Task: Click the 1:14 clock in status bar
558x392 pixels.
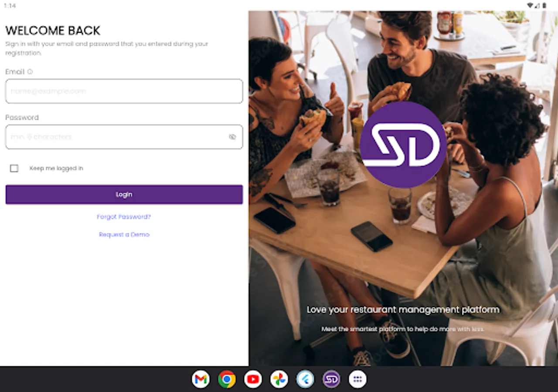Action: coord(10,6)
